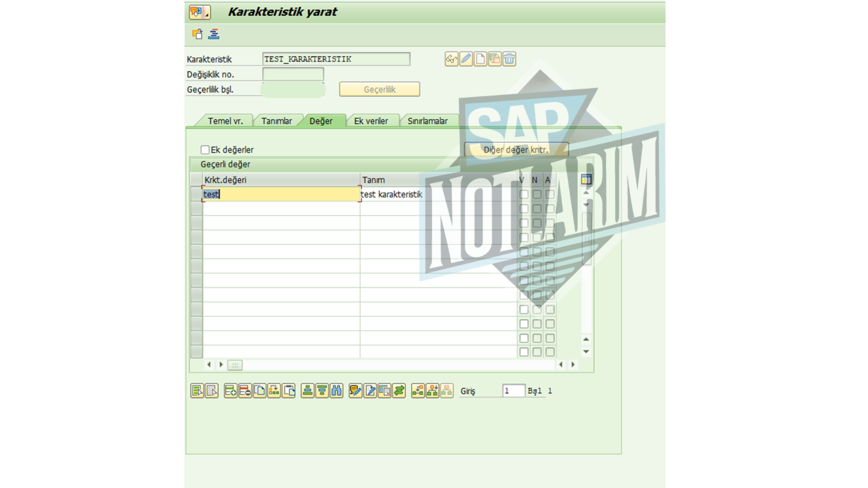The width and height of the screenshot is (868, 488).
Task: Tick the V checkbox in the second table row
Action: coord(524,209)
